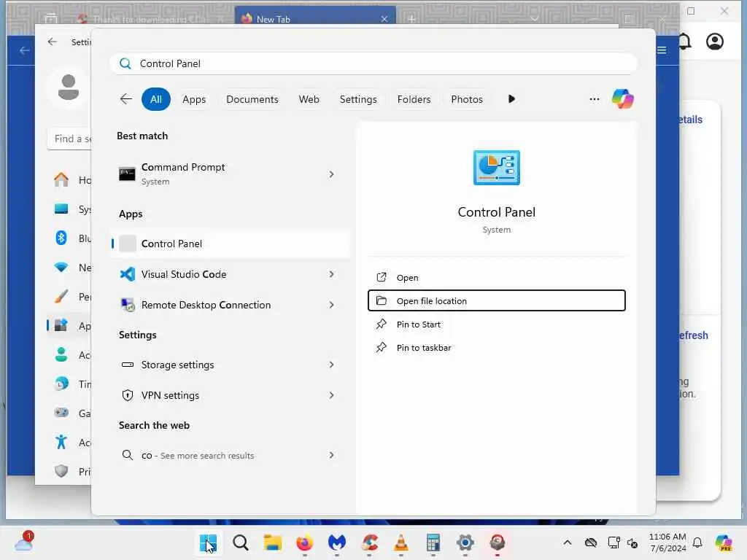Select the All filter tab

tap(156, 99)
